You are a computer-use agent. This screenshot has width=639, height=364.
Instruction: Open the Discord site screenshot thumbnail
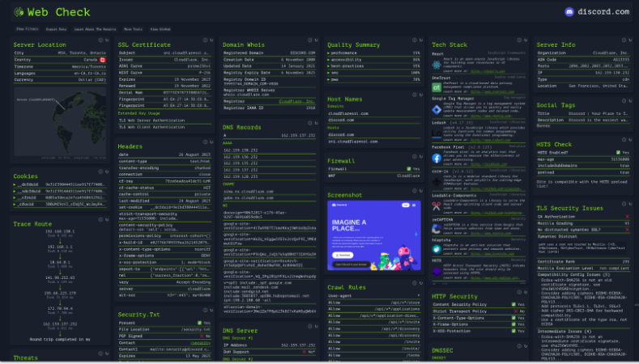click(x=374, y=235)
